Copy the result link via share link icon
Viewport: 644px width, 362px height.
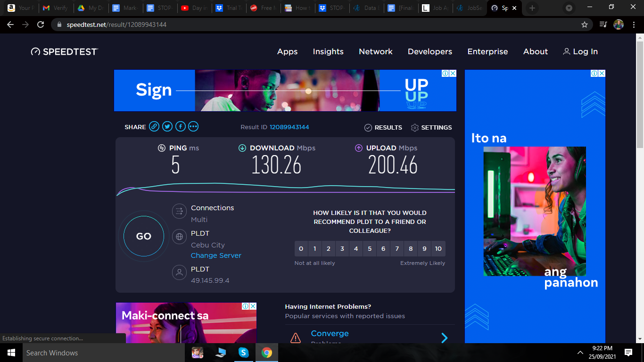[154, 126]
